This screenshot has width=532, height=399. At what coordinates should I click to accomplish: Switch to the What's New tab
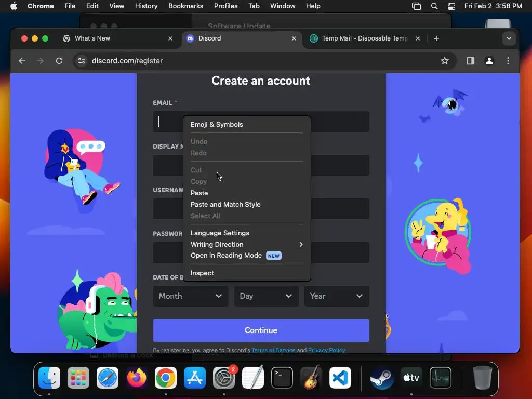tap(117, 38)
